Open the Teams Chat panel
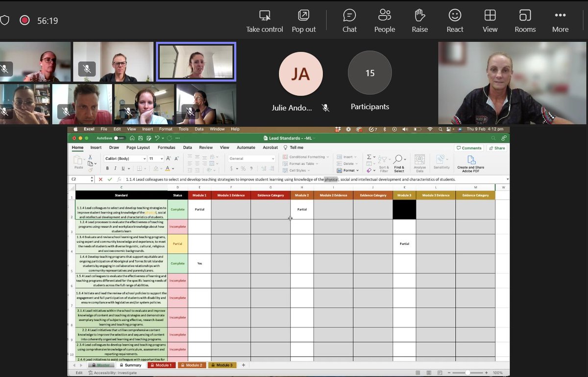This screenshot has height=377, width=588. pos(349,21)
